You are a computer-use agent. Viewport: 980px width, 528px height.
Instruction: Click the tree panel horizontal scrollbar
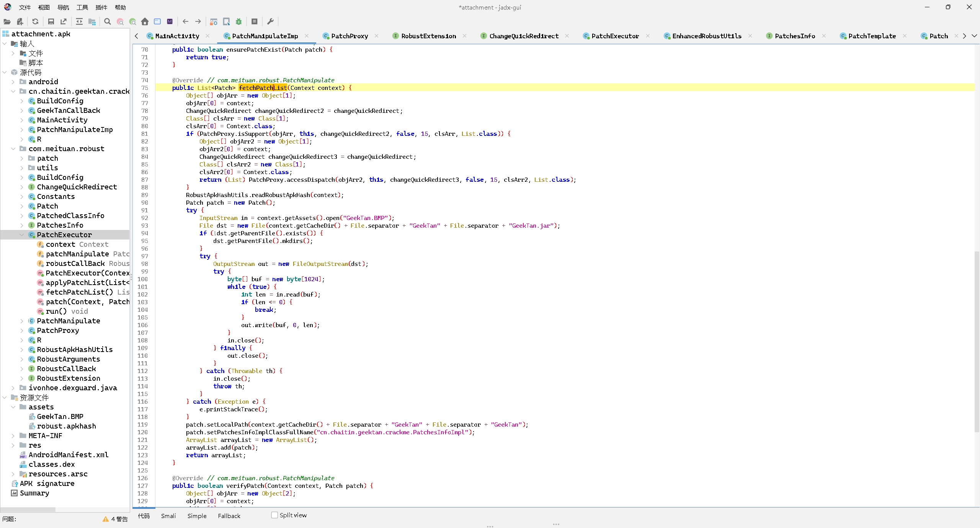click(28, 510)
